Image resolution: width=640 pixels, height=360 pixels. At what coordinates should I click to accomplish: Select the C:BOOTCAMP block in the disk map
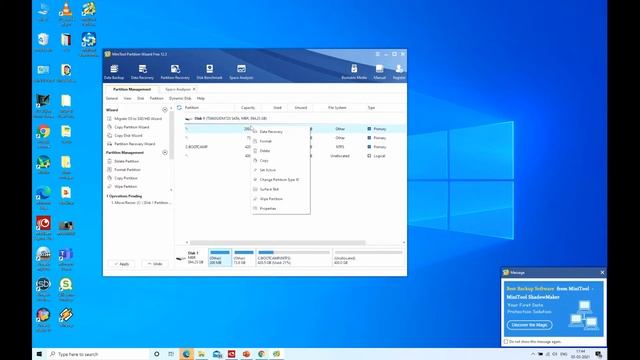pos(293,258)
